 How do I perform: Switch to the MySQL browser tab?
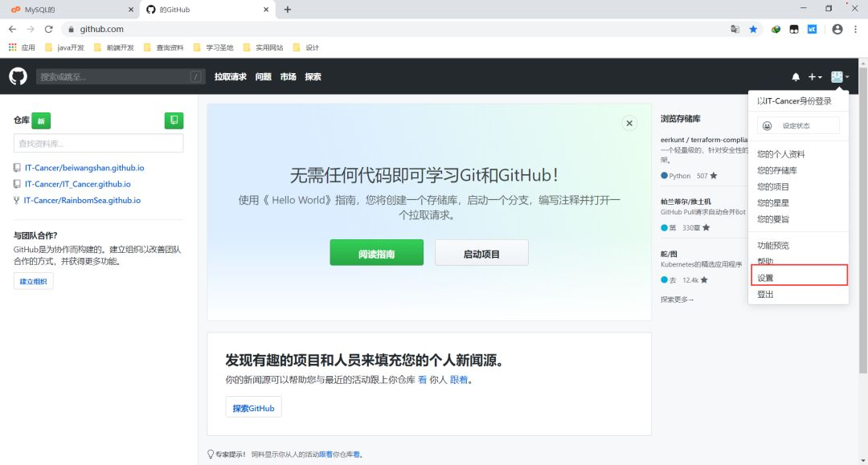point(70,10)
